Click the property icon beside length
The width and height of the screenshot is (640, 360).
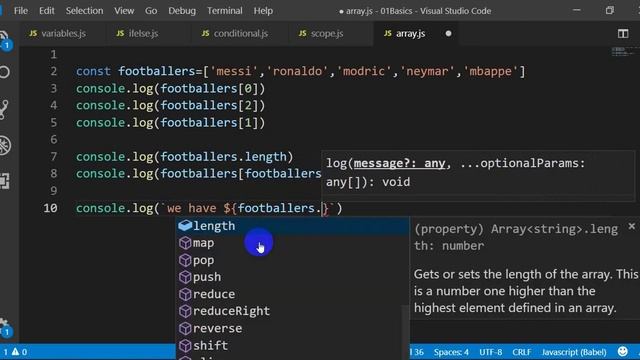(185, 225)
